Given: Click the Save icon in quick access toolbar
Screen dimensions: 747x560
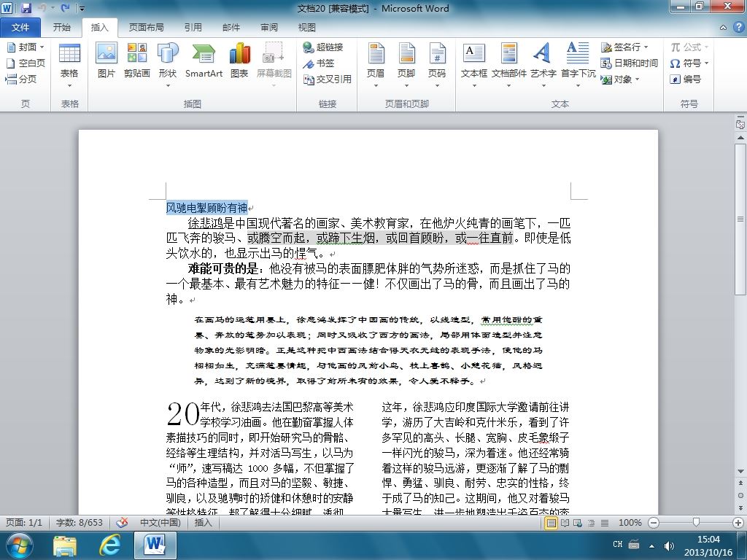Looking at the screenshot, I should 26,8.
